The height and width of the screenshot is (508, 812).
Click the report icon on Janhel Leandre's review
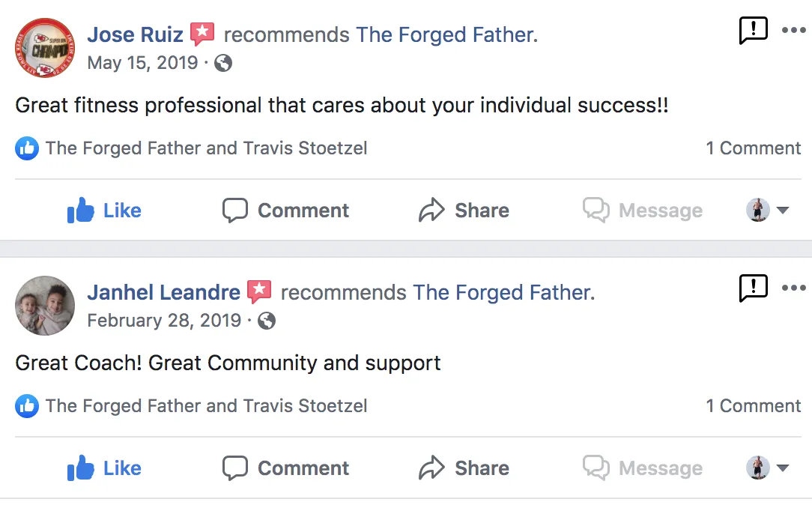coord(753,288)
